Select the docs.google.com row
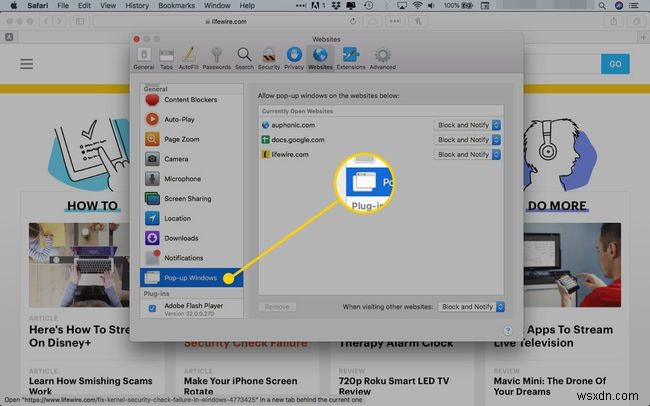Screen dimensions: 650x406 click(381, 140)
